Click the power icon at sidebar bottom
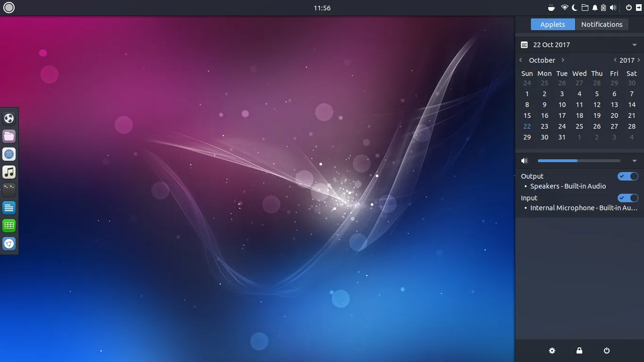 click(x=607, y=351)
